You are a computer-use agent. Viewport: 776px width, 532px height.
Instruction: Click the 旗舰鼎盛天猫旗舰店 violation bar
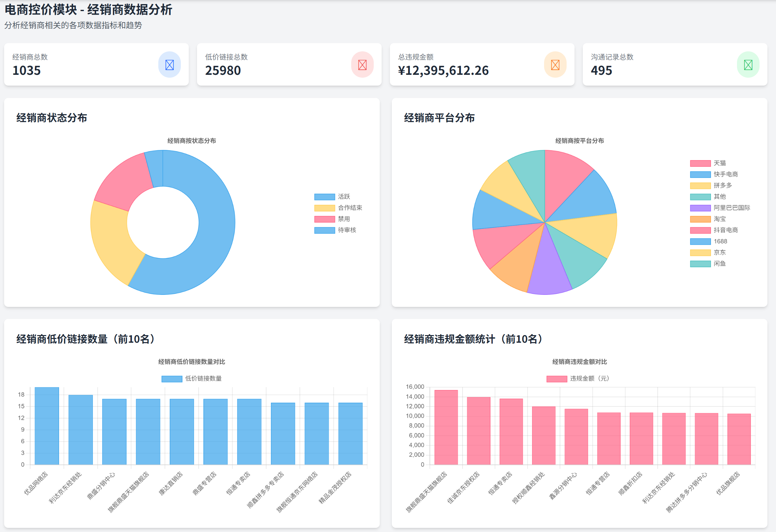[x=446, y=431]
